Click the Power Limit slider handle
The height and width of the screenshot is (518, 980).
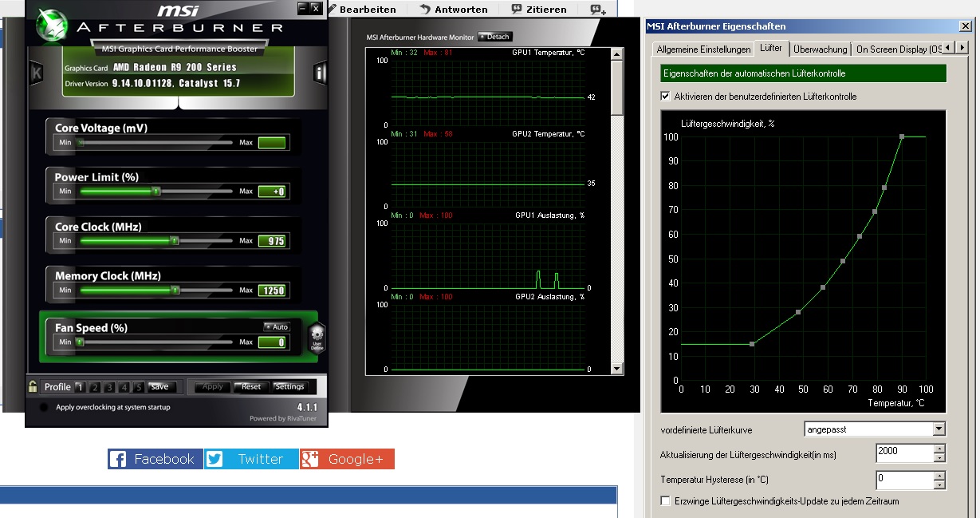point(156,192)
